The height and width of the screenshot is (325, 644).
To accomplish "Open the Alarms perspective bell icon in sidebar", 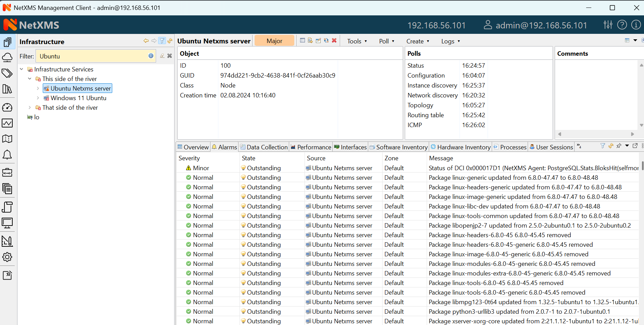I will point(7,155).
